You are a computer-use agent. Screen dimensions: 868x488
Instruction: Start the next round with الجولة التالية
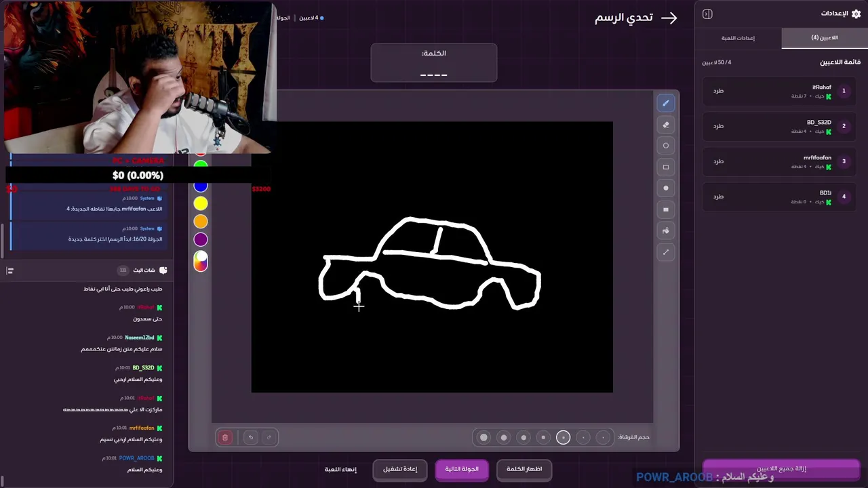(x=462, y=469)
